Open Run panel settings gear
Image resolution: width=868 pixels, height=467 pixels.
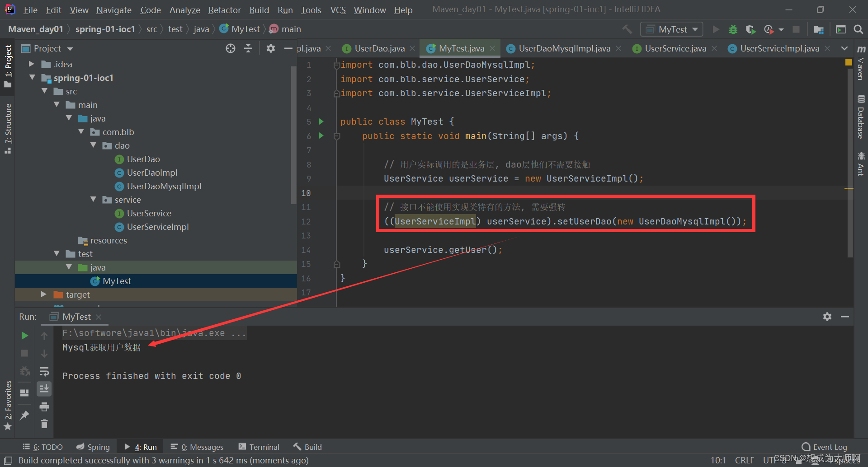827,317
